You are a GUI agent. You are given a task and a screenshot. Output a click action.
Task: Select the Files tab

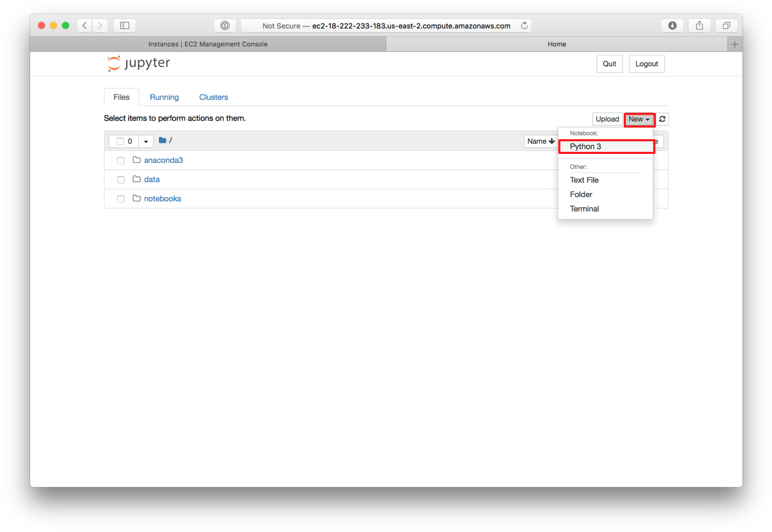point(121,97)
